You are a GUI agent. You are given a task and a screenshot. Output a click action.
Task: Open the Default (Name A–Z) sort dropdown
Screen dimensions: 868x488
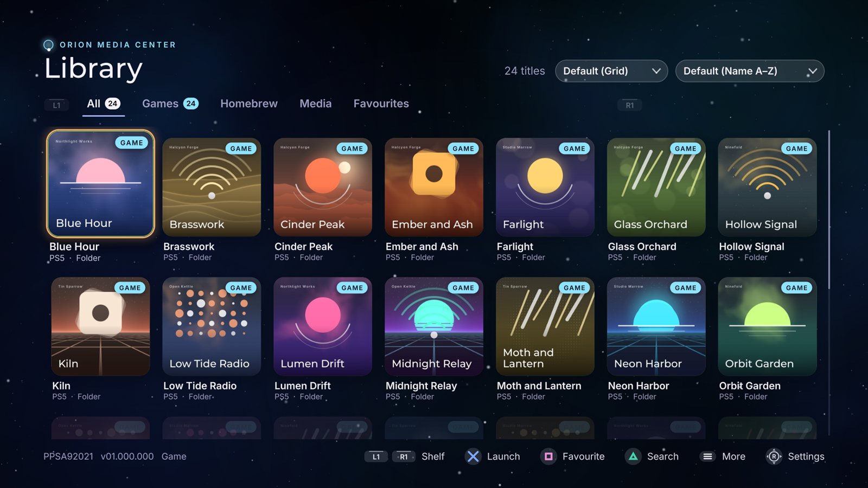(750, 71)
